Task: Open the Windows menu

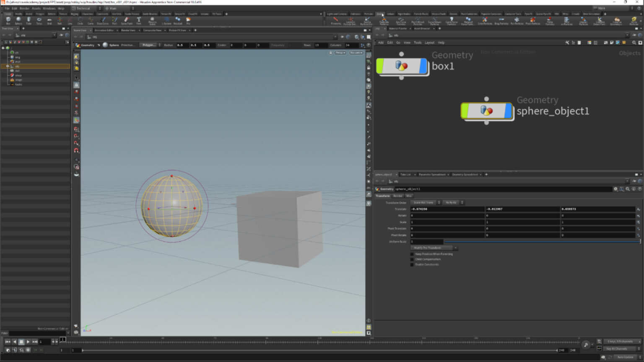Action: pyautogui.click(x=49, y=8)
